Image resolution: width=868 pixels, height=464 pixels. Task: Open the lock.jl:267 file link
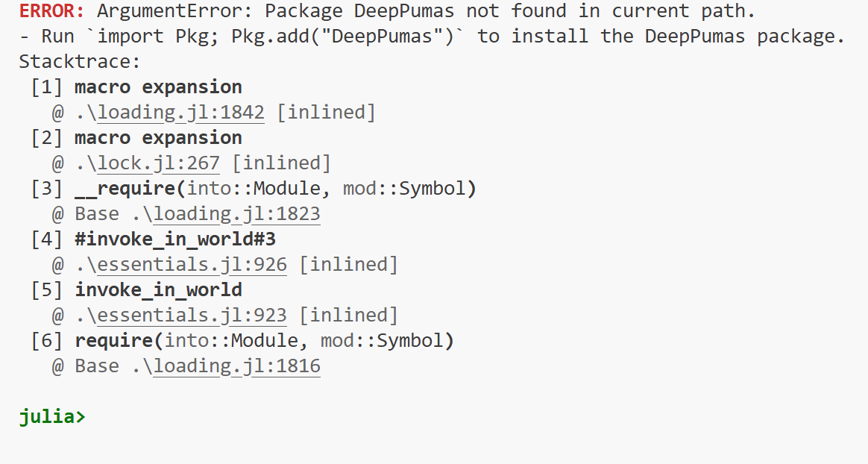coord(158,163)
